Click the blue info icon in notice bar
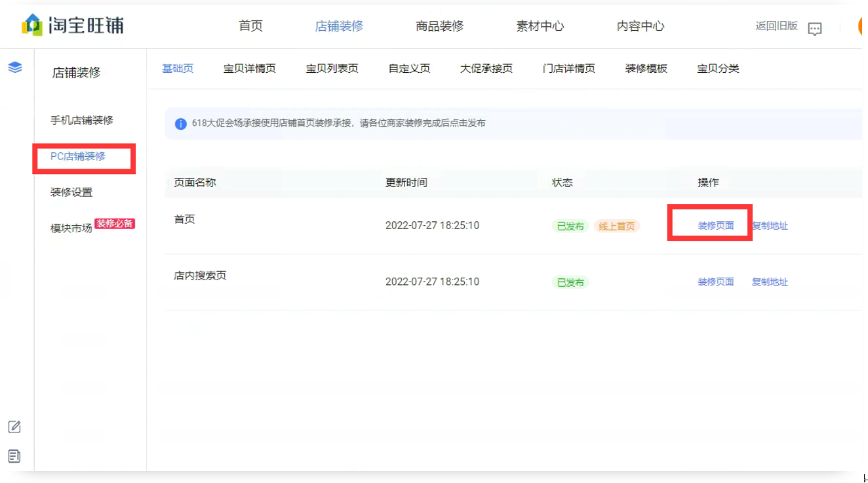The height and width of the screenshot is (483, 868). [x=181, y=124]
